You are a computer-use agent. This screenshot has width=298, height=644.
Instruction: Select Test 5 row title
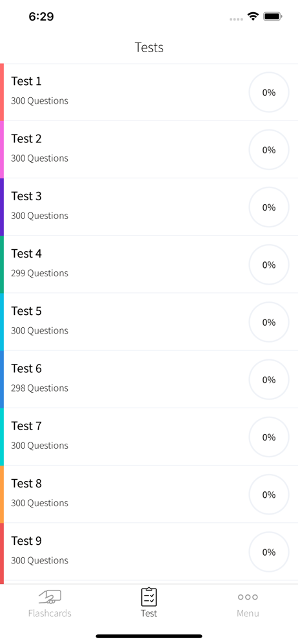26,311
